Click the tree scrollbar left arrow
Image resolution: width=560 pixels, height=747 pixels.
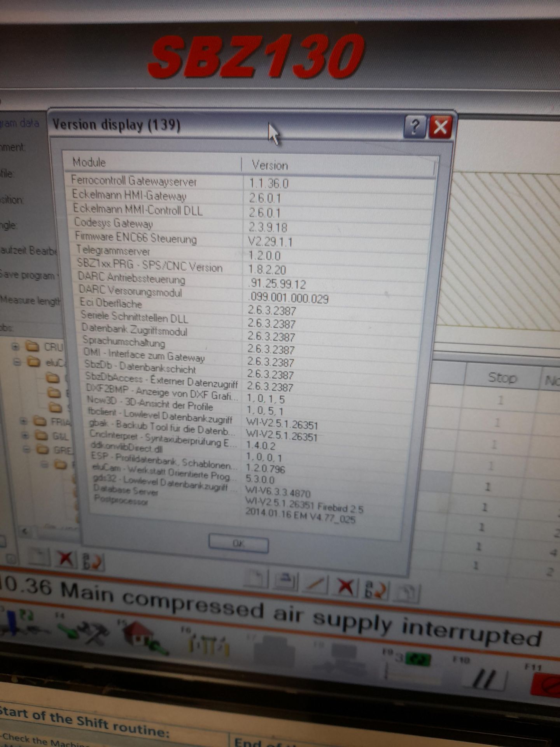click(26, 531)
